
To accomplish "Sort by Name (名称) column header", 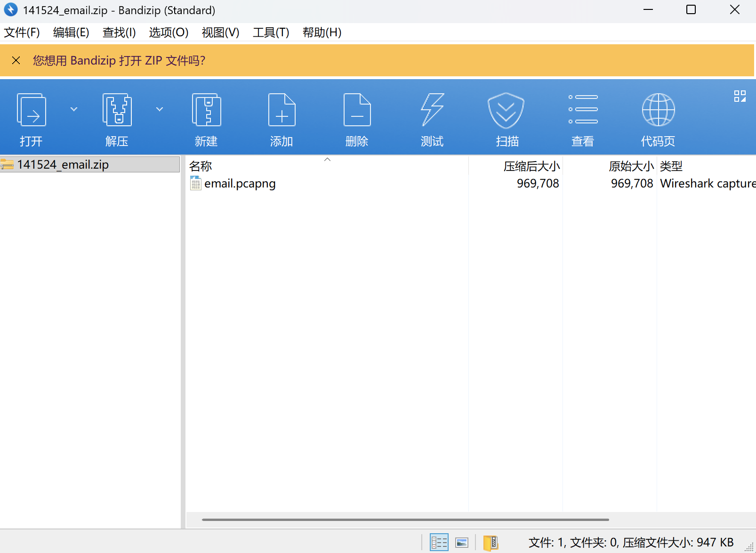I will (x=327, y=166).
